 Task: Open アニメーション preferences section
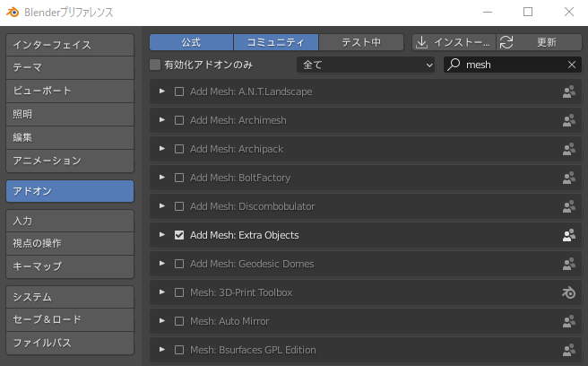[x=70, y=161]
